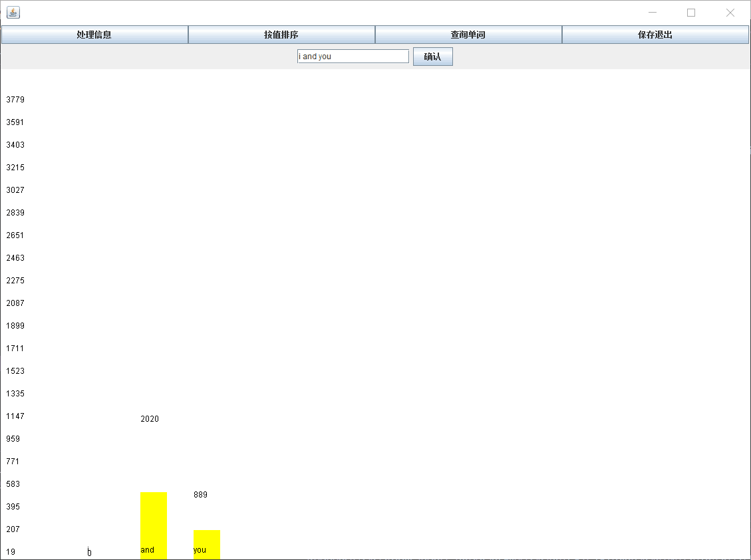Click the axis value 1335
Viewport: 751px width, 560px height.
tap(15, 393)
